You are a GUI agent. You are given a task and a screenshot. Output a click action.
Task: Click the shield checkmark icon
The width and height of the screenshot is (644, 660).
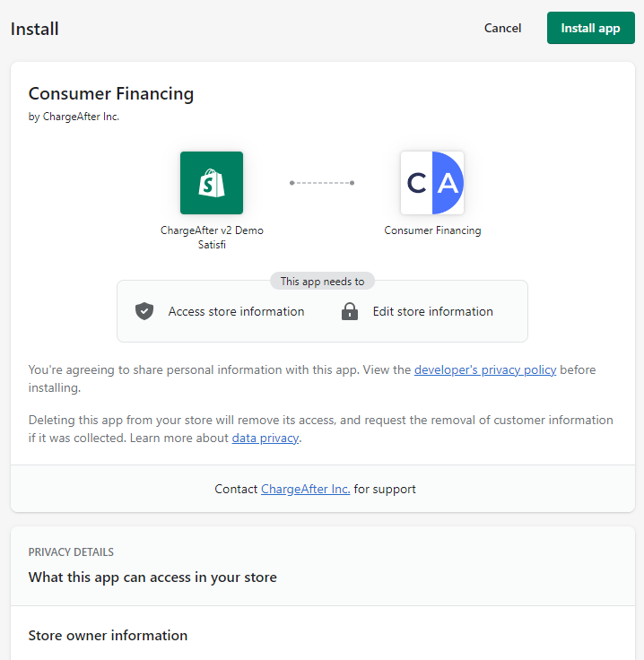pos(144,311)
